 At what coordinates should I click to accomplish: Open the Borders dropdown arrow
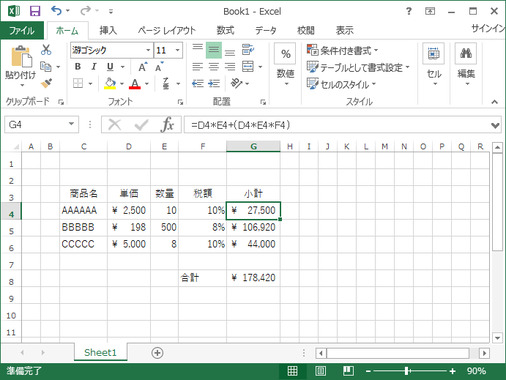coord(90,83)
